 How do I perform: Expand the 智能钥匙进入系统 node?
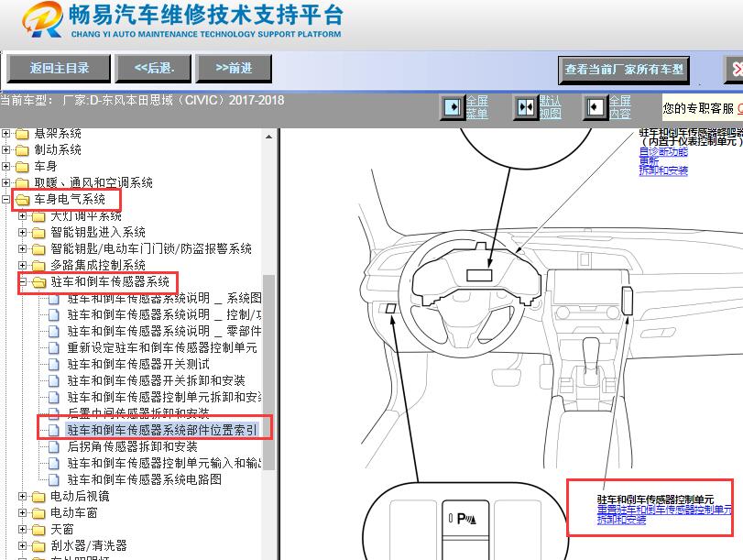coord(22,233)
